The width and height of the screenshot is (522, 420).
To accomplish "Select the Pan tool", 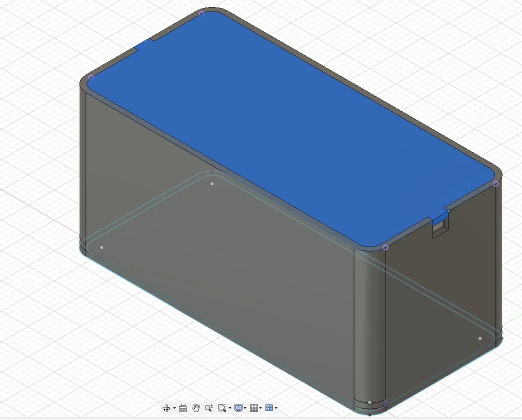I will (x=195, y=408).
